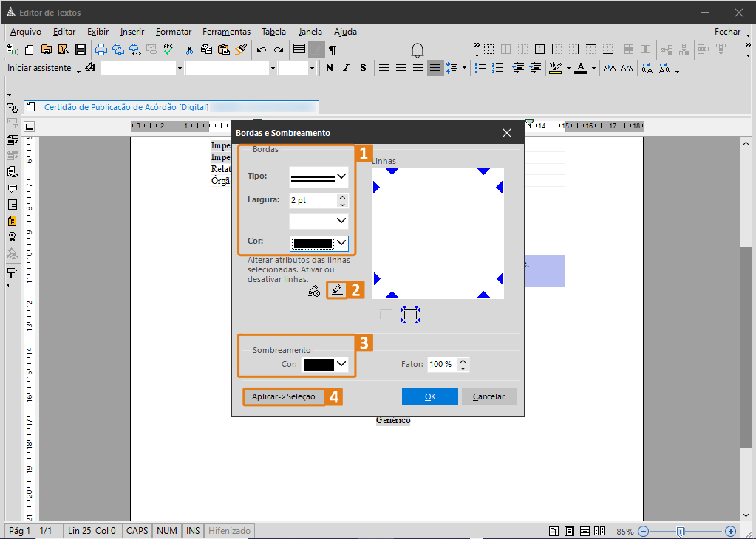Click the font color A icon
756x539 pixels.
pos(581,69)
